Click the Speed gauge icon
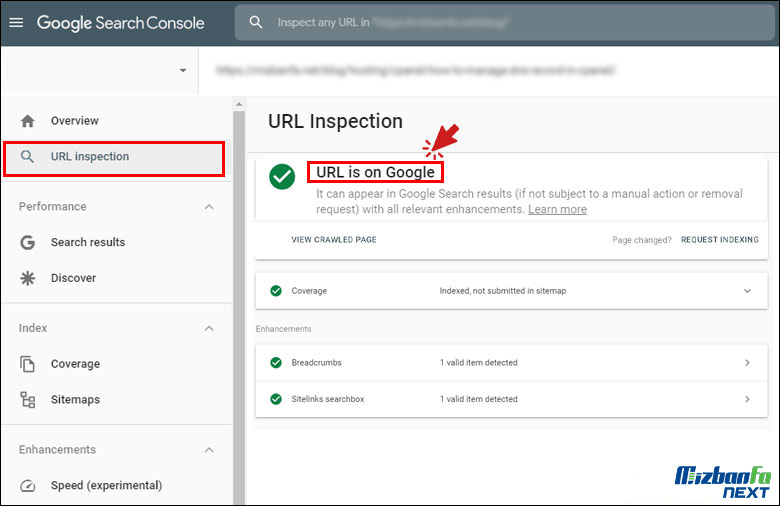This screenshot has height=506, width=780. click(27, 486)
